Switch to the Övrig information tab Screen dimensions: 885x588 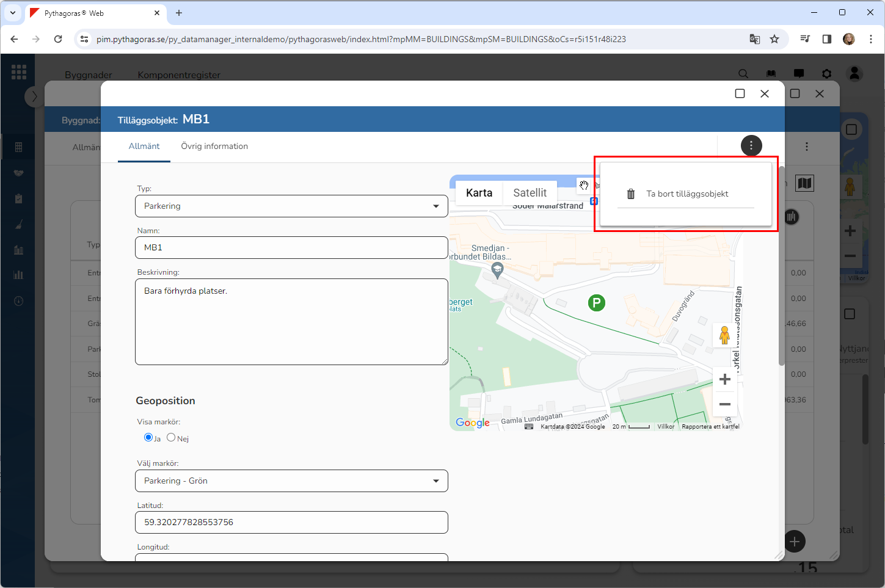pos(214,147)
